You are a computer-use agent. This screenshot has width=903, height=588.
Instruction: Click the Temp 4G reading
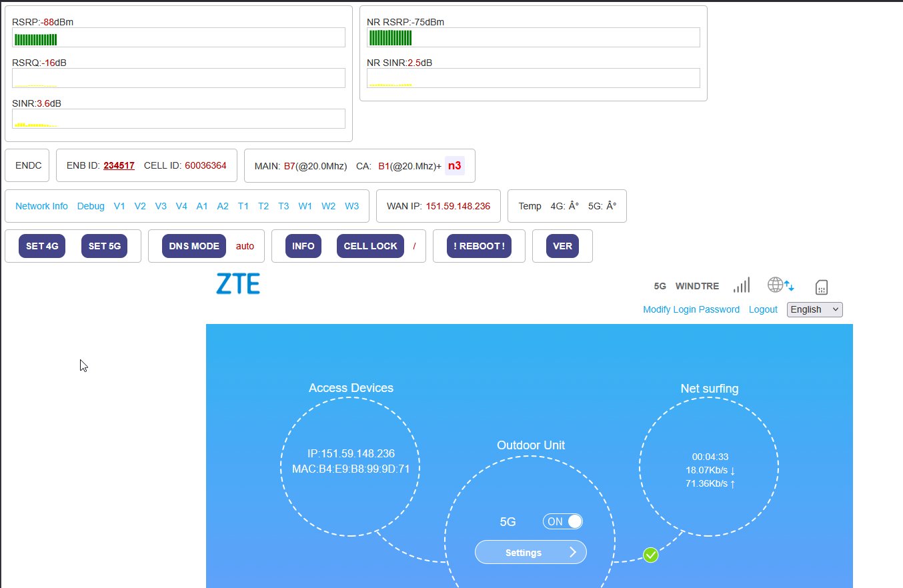(565, 206)
